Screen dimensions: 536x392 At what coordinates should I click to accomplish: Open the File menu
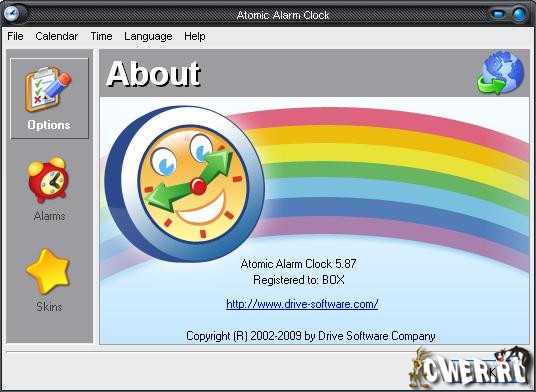click(15, 36)
